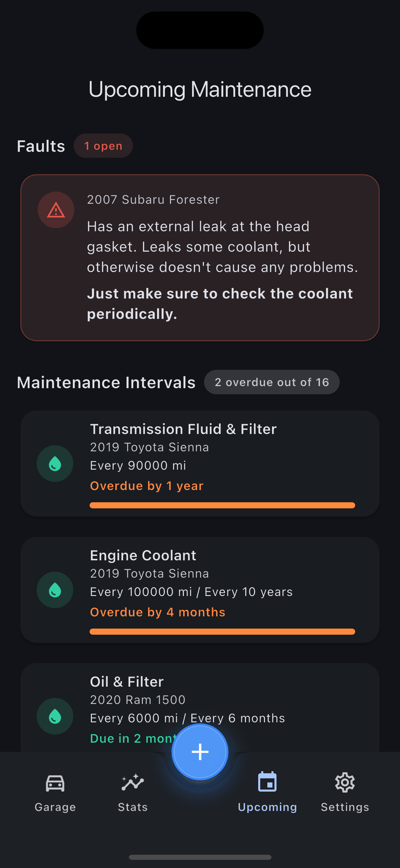The width and height of the screenshot is (400, 868).
Task: Tap the orange progress bar under Engine Coolant
Action: [x=222, y=632]
